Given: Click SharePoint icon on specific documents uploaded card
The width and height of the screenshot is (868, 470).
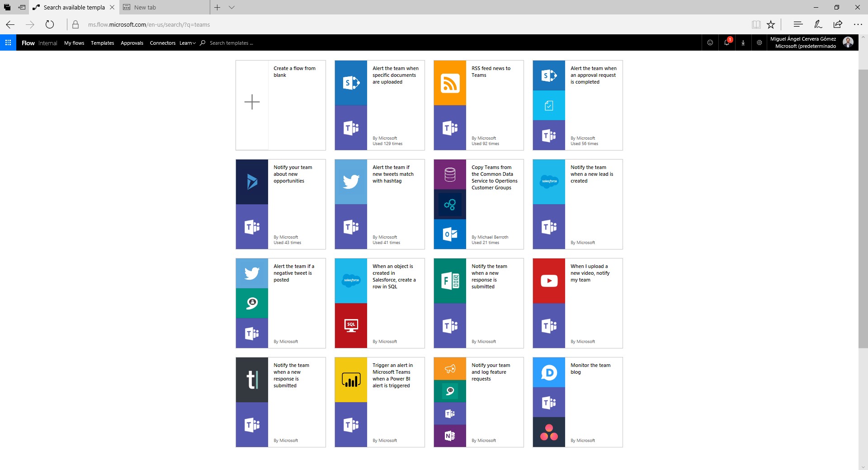Looking at the screenshot, I should click(351, 83).
